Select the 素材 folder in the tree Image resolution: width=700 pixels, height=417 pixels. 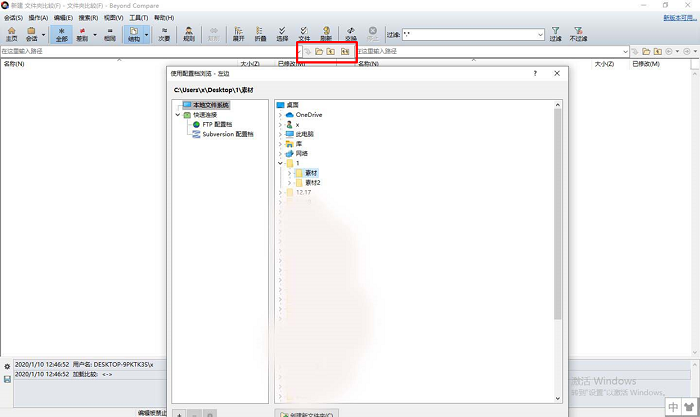pos(311,173)
